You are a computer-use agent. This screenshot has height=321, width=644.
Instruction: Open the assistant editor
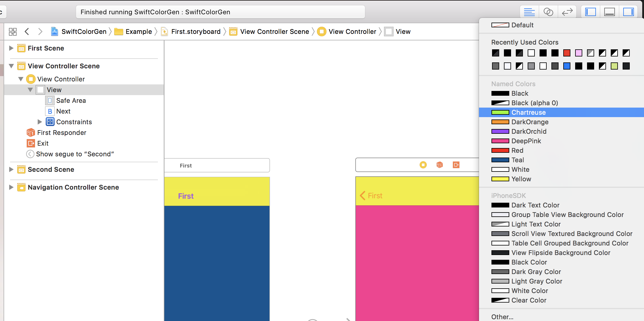pos(548,12)
